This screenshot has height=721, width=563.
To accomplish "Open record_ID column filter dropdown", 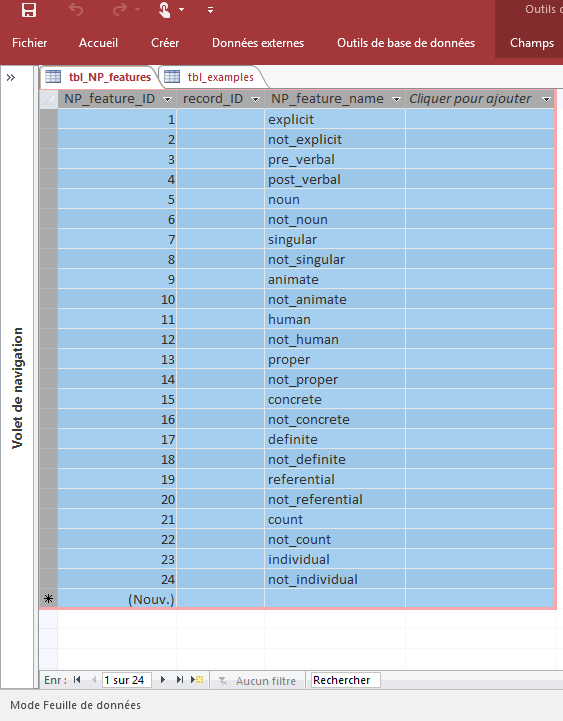I will (255, 99).
